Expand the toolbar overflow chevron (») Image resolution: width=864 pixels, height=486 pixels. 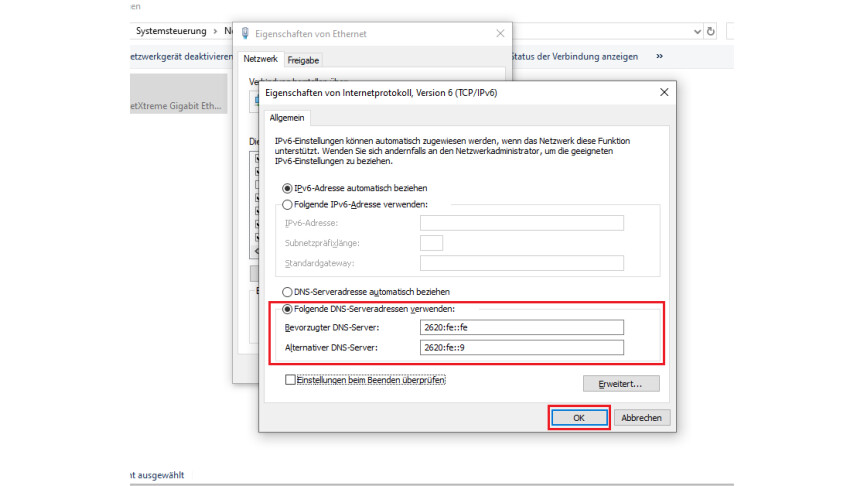tap(659, 57)
